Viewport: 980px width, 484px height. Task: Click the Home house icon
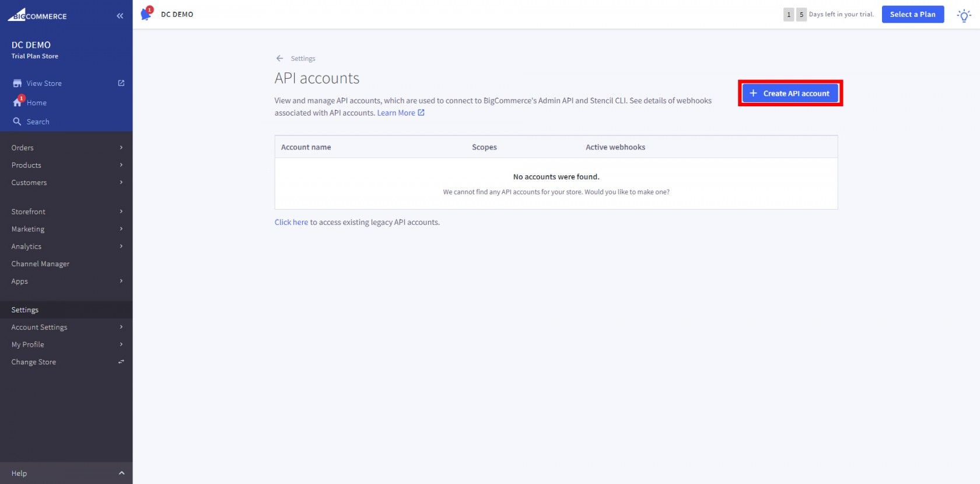coord(17,102)
